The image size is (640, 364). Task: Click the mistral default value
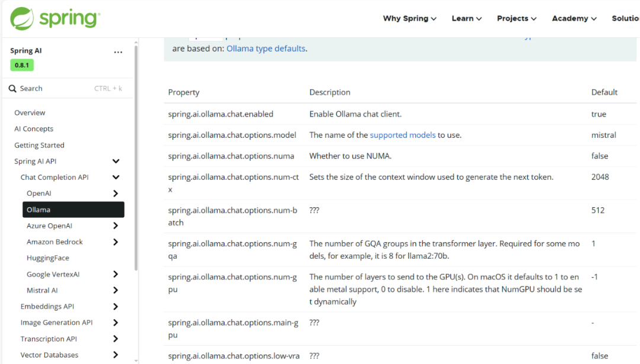[604, 135]
